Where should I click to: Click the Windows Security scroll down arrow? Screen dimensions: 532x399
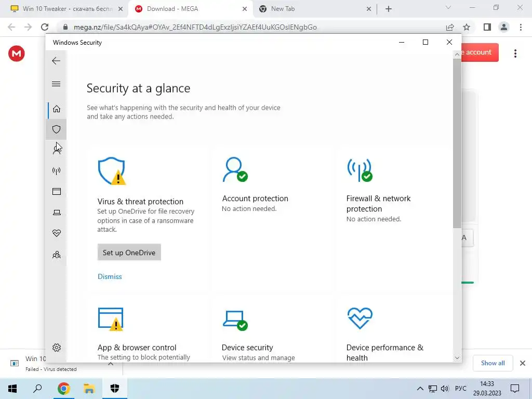pos(457,358)
